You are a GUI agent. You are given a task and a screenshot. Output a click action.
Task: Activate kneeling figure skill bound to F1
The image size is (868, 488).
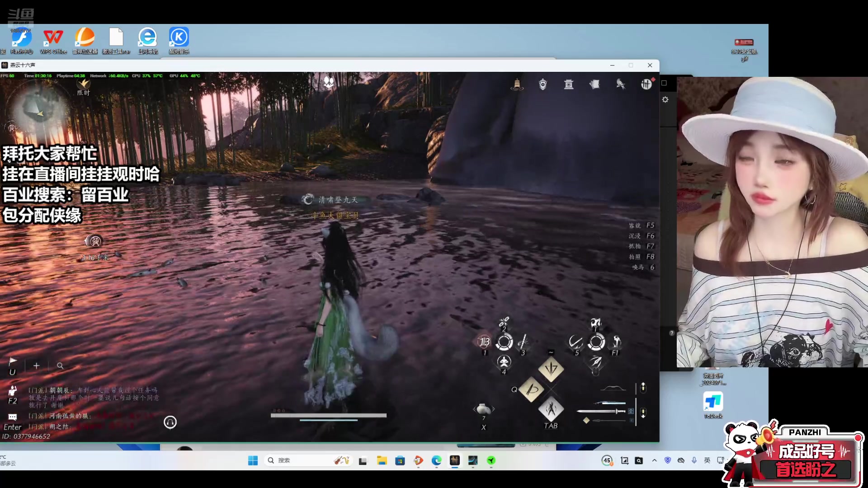616,343
